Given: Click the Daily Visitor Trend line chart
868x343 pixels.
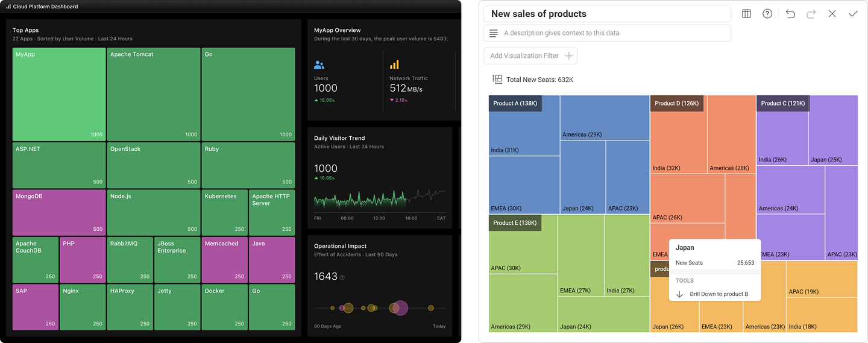Looking at the screenshot, I should click(380, 201).
